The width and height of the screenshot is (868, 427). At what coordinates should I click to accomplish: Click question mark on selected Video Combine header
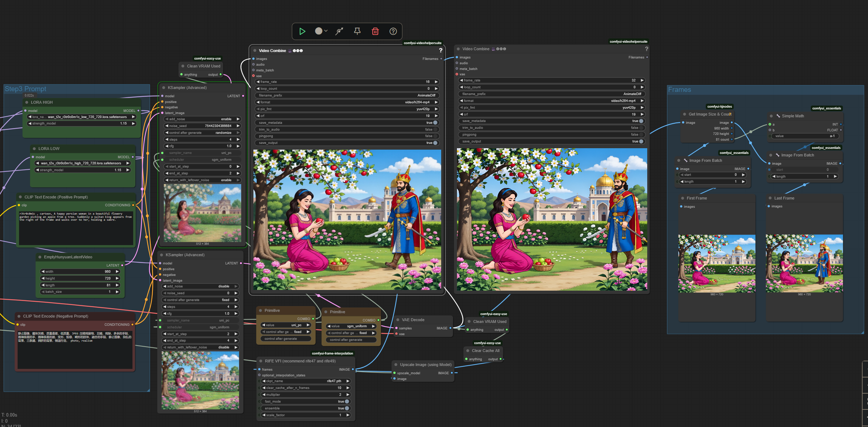tap(440, 51)
